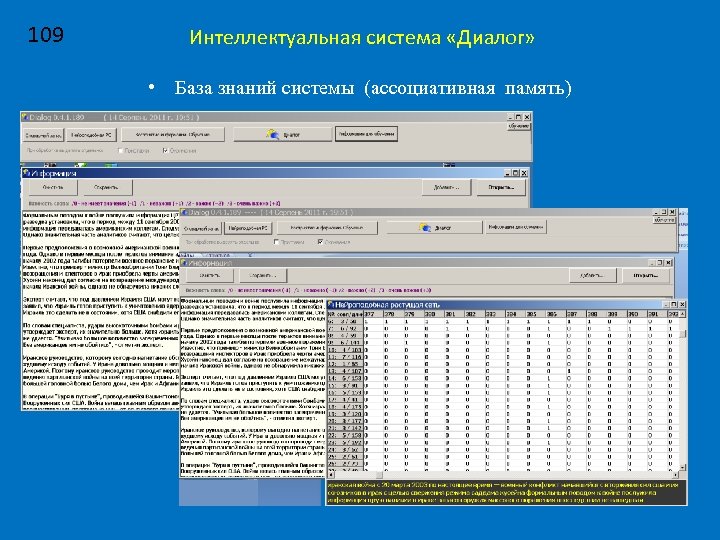This screenshot has width=720, height=540.
Task: Click the Очистить button in the back Информация window
Action: [x=53, y=187]
